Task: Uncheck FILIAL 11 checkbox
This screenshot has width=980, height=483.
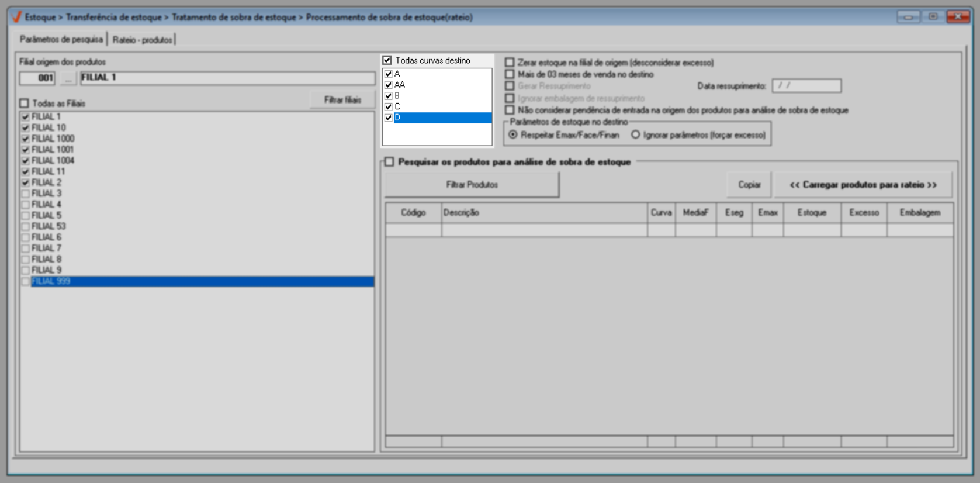Action: (x=25, y=172)
